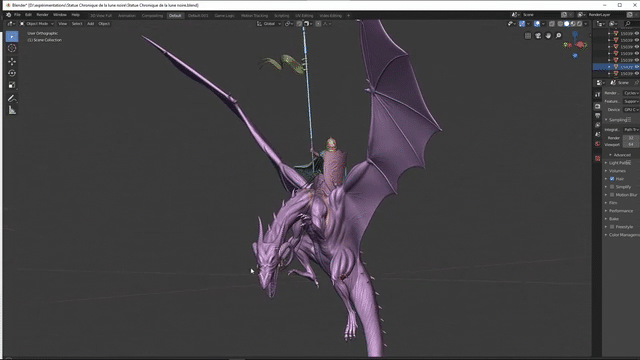Click the pan hand navigation gizmo
This screenshot has height=360, width=640.
(548, 36)
